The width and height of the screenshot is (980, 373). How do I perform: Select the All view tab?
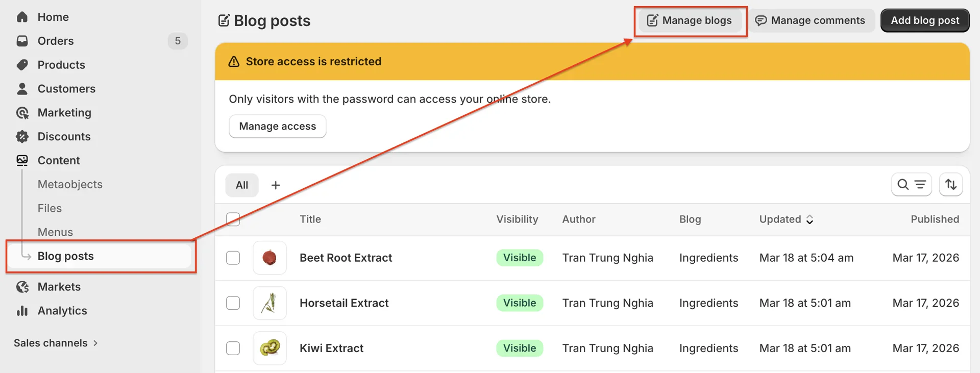click(242, 185)
